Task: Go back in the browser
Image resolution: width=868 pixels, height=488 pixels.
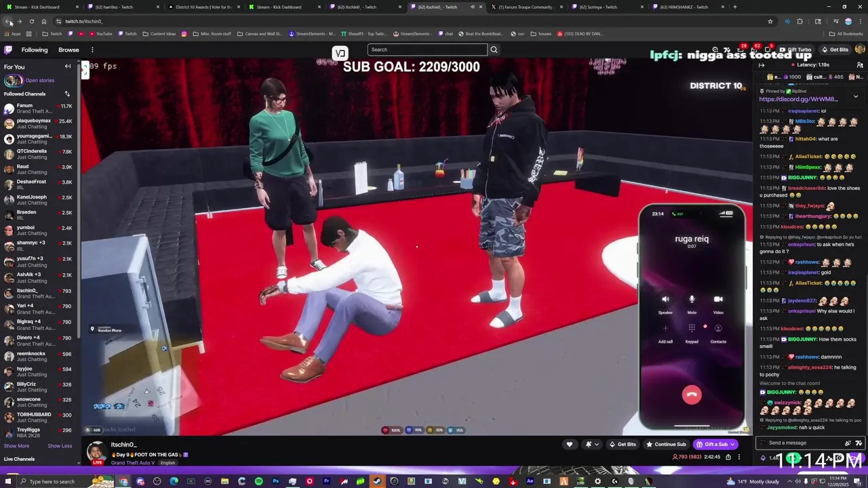Action: [8, 21]
